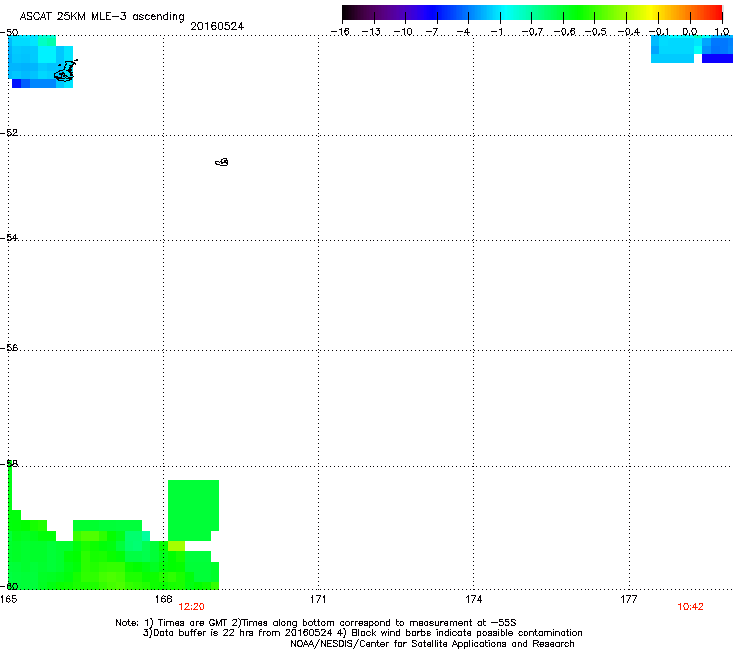Screen dimensions: 740x650
Task: Click the -16 color scale label
Action: point(340,32)
